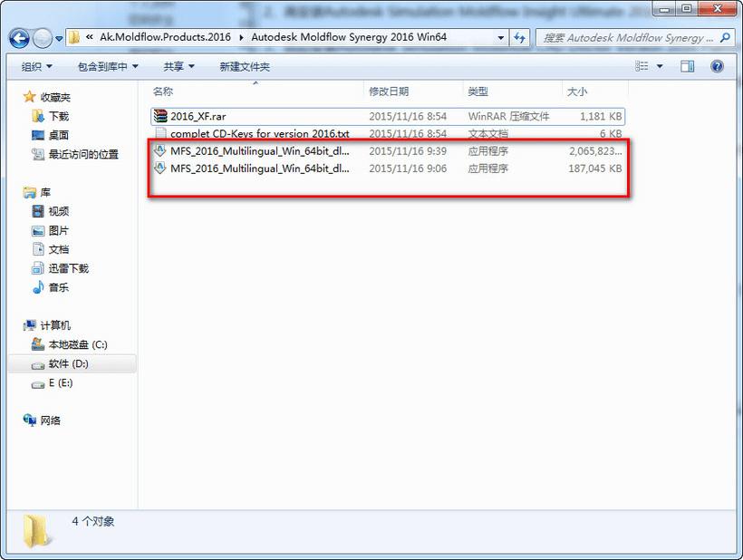Select 网络 in navigation pane
Viewport: 743px width, 560px height.
tap(50, 420)
